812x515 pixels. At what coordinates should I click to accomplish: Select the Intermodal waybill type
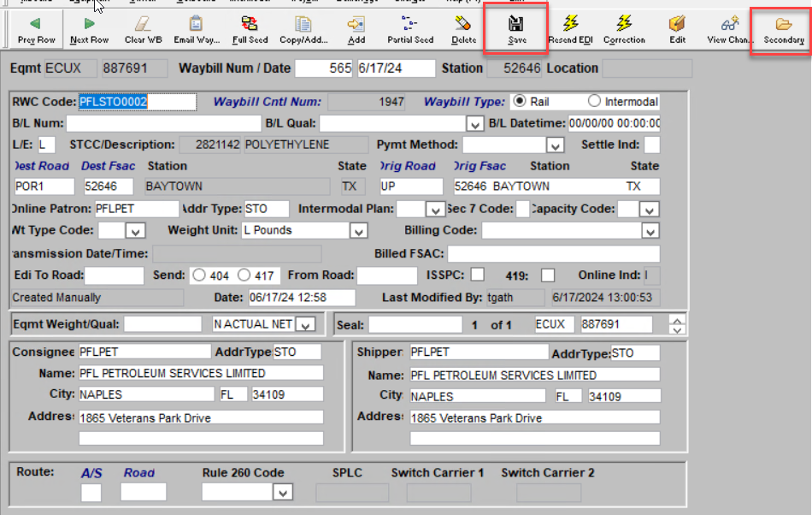point(595,102)
